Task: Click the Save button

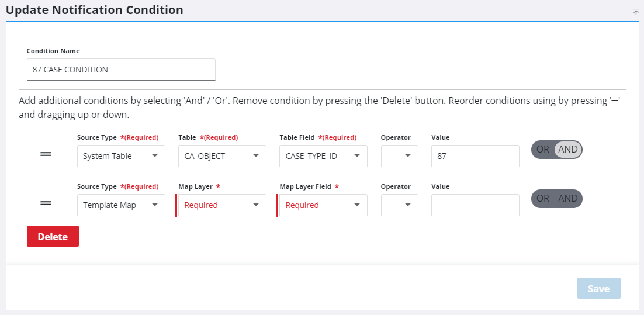Action: 598,288
